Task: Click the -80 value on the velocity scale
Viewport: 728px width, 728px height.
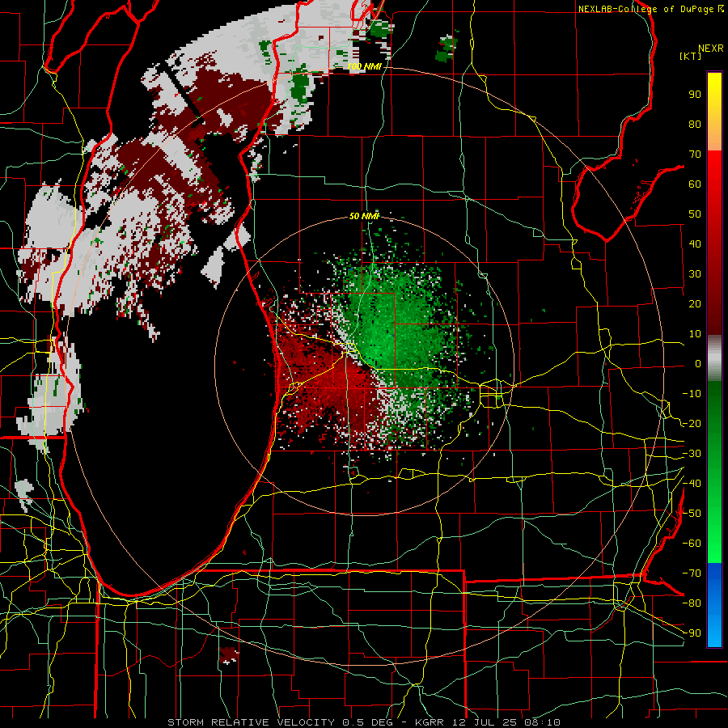Action: [x=692, y=603]
